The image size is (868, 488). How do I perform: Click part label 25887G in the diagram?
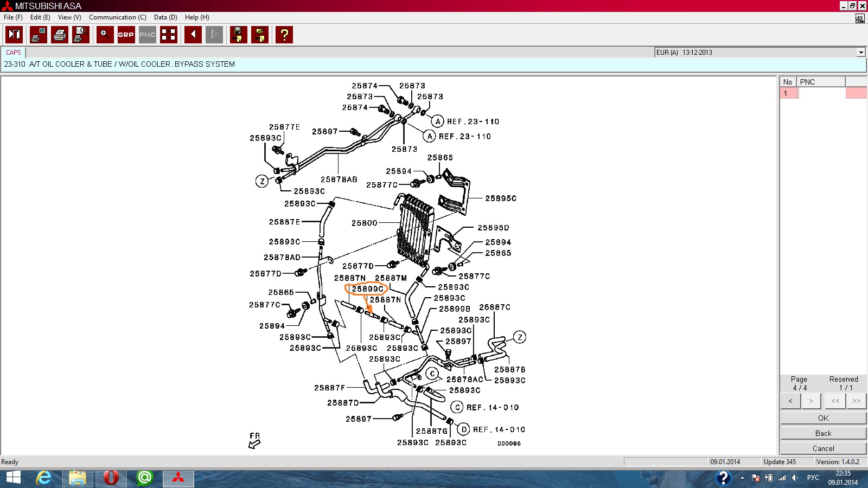coord(432,431)
